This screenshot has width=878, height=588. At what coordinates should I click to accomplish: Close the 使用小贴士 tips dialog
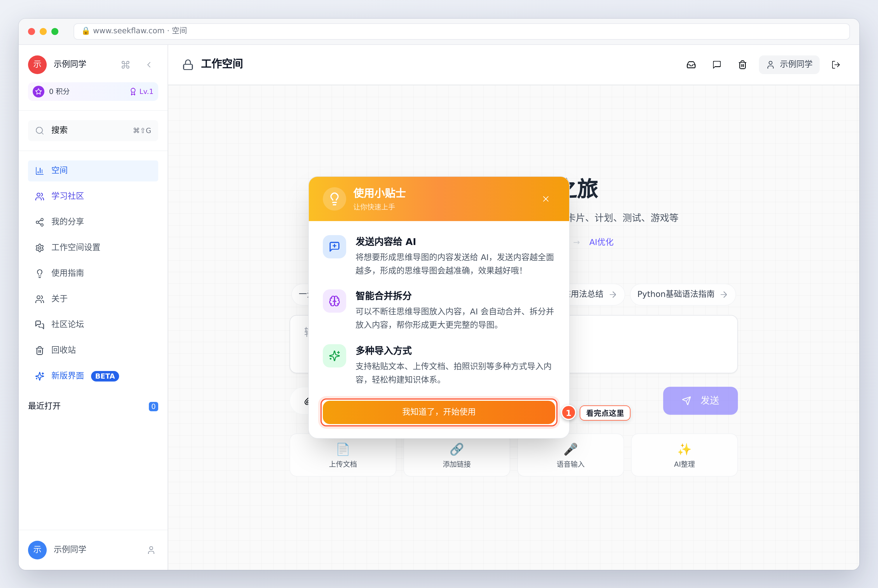(546, 199)
